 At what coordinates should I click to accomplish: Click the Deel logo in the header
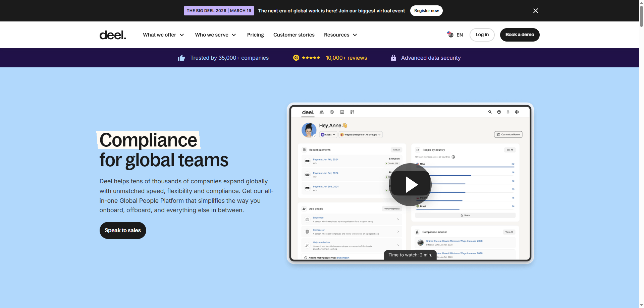113,35
